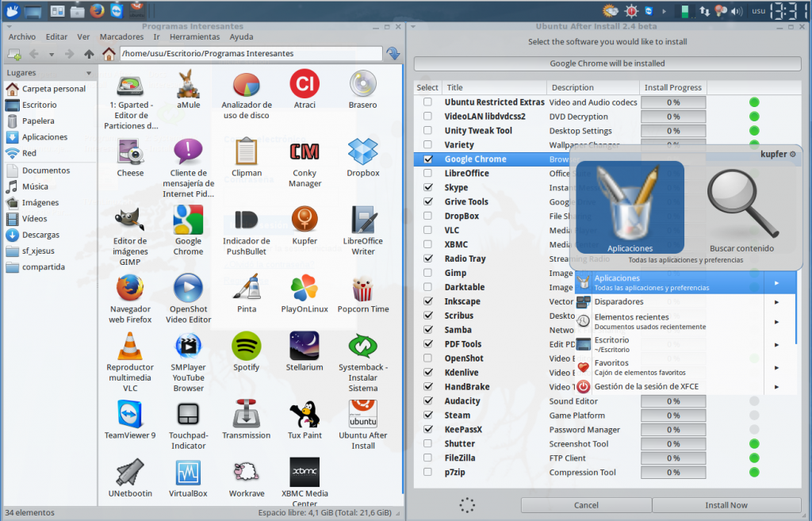Select the Cheese webcam icon
This screenshot has width=812, height=521.
tap(131, 151)
